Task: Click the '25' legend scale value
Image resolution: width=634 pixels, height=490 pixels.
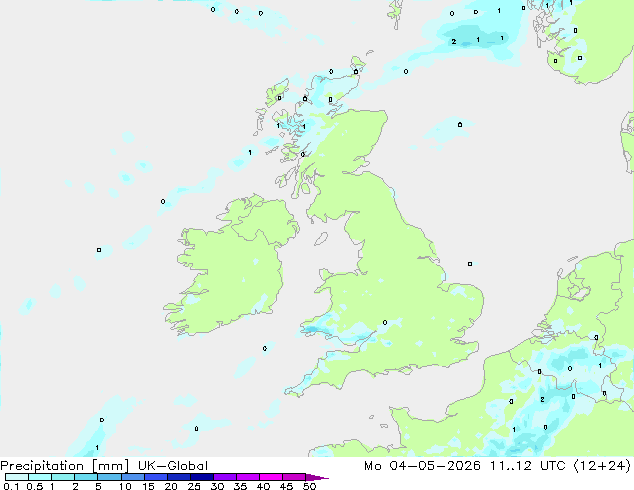Action: point(194,486)
